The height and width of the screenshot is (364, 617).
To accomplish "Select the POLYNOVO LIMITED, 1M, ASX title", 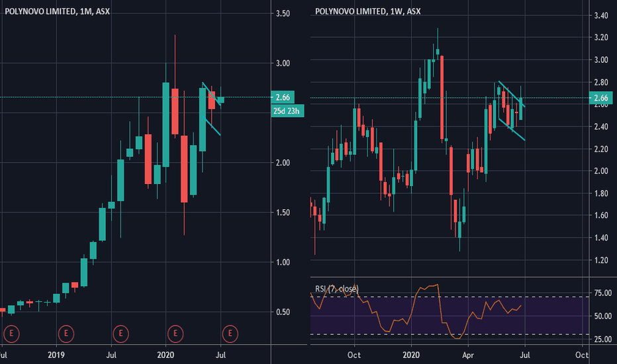I will coord(58,11).
